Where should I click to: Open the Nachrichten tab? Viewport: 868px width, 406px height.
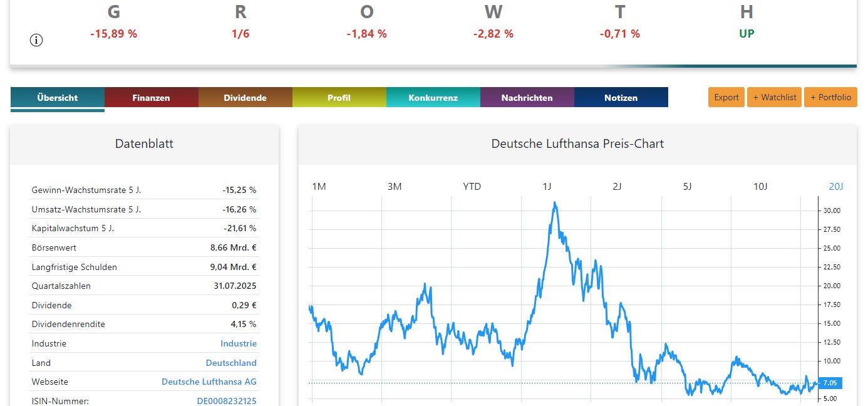(x=527, y=98)
